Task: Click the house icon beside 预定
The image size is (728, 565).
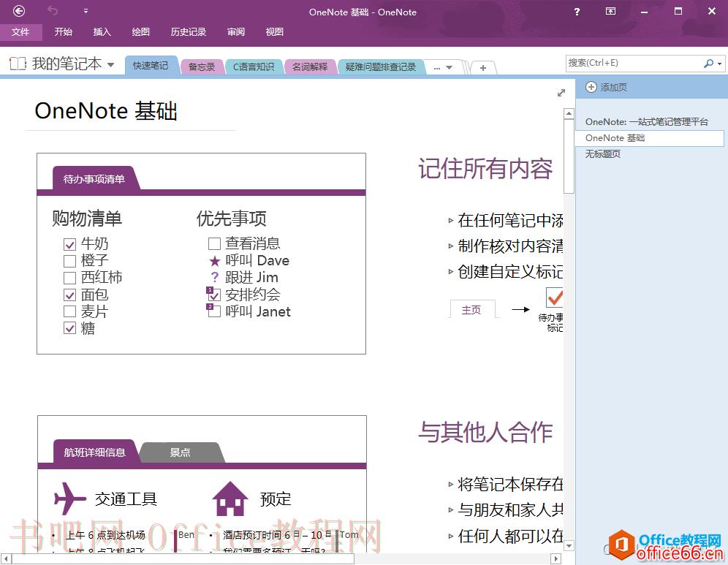Action: [x=230, y=498]
